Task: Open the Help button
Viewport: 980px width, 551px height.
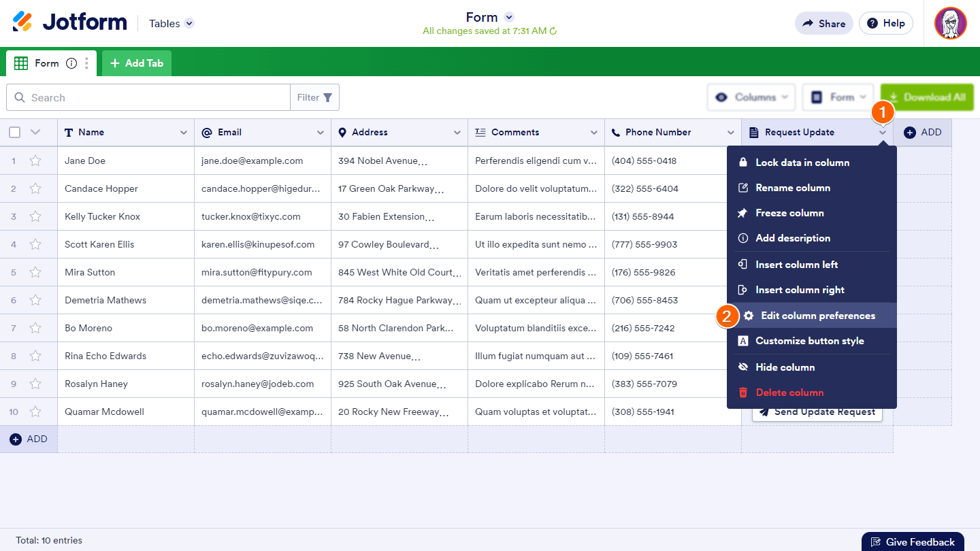Action: [x=886, y=23]
